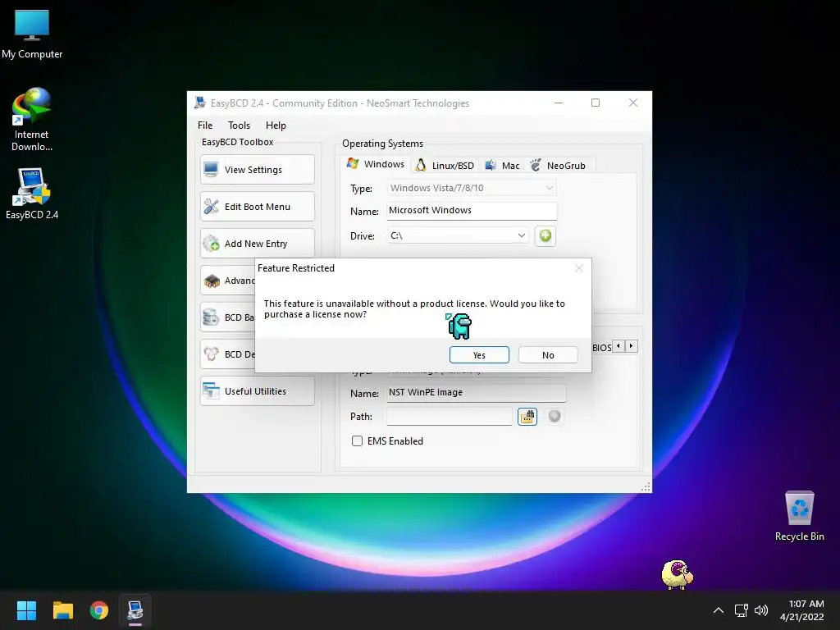Click the Windows flag icon on Windows tab

click(x=353, y=163)
